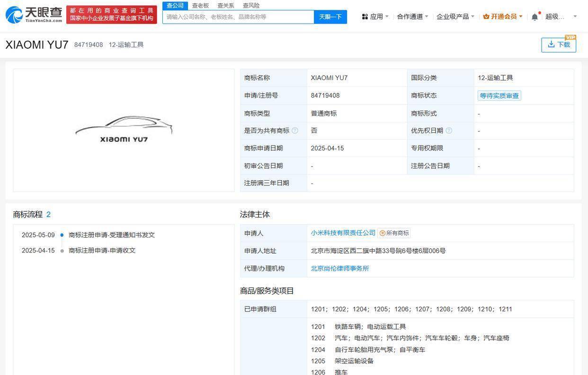Click 商标注册申请-申请收文 process entry
This screenshot has width=588, height=375.
(102, 251)
